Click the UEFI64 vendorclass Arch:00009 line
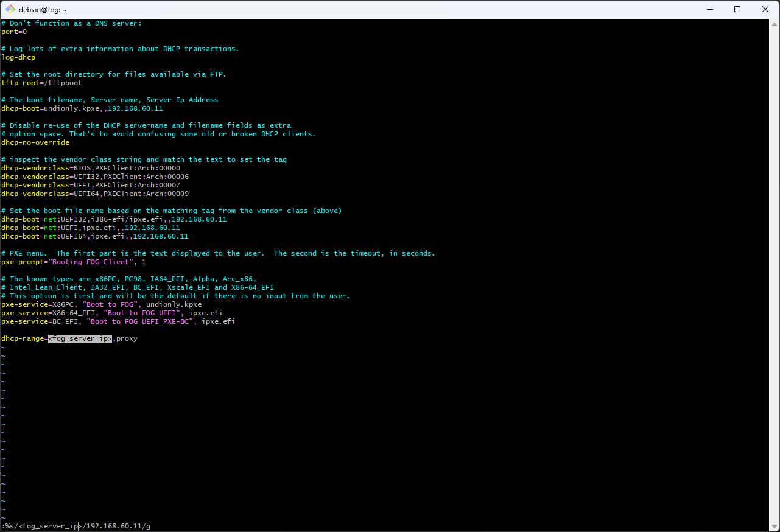The image size is (780, 532). coord(95,194)
